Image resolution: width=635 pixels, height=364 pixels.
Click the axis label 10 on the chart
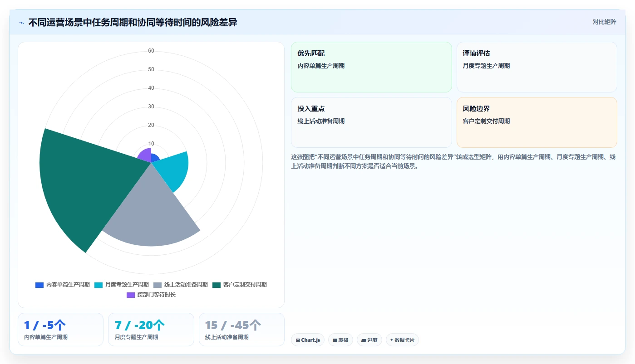(x=151, y=144)
